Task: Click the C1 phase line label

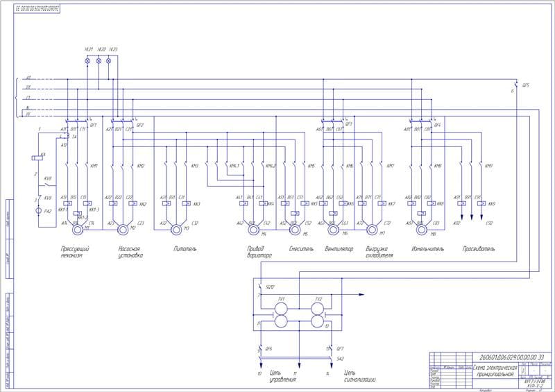Action: [x=28, y=97]
